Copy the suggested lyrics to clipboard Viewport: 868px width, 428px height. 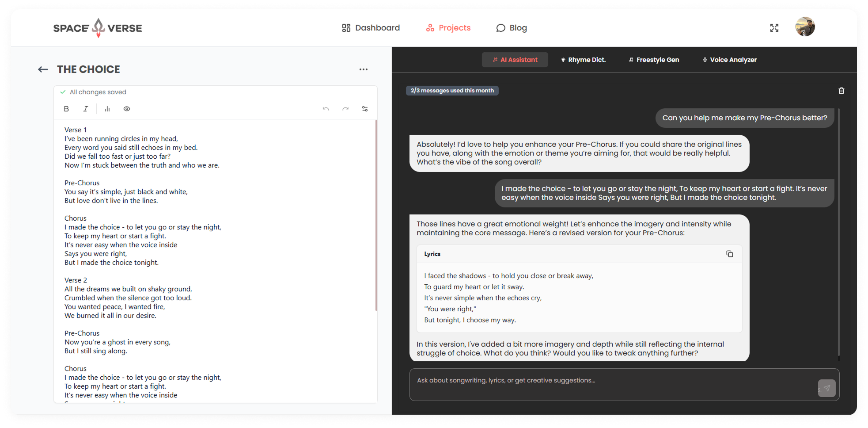click(730, 254)
